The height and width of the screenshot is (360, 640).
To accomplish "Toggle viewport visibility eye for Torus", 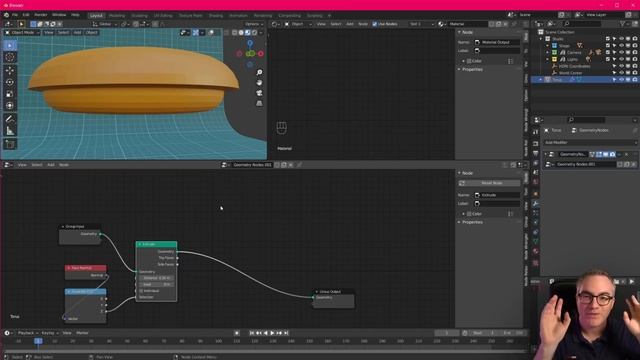I will [x=621, y=80].
